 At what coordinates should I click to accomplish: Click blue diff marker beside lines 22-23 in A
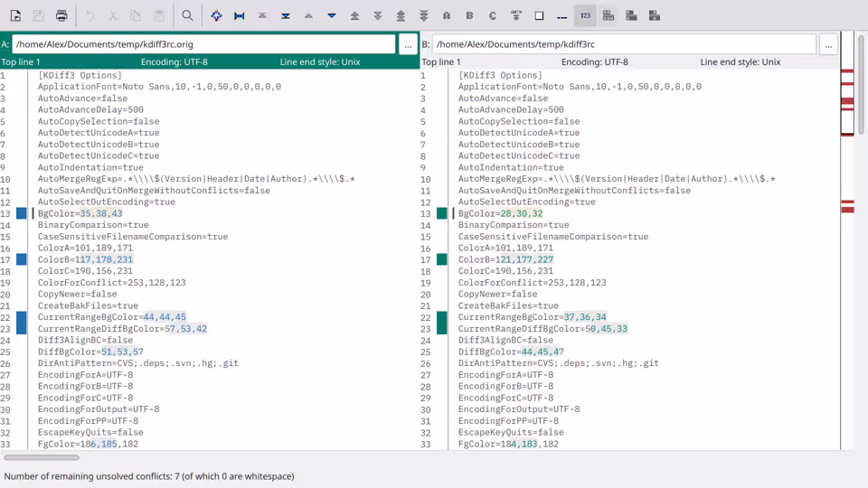pyautogui.click(x=21, y=323)
